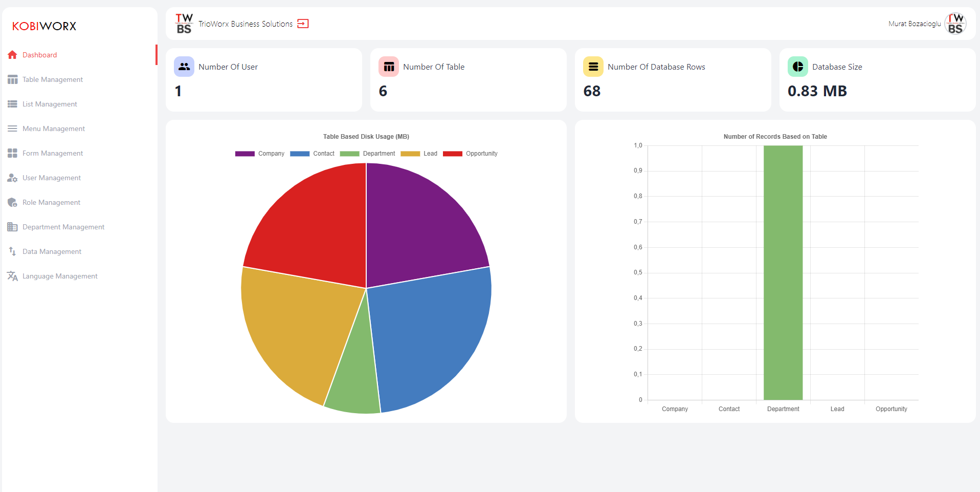This screenshot has width=980, height=492.
Task: Open Form Management section
Action: tap(80, 153)
